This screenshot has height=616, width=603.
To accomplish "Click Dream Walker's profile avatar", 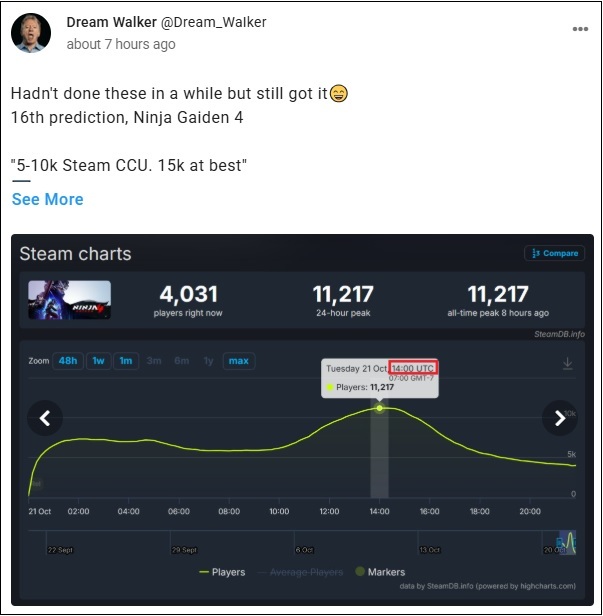I will [x=32, y=33].
